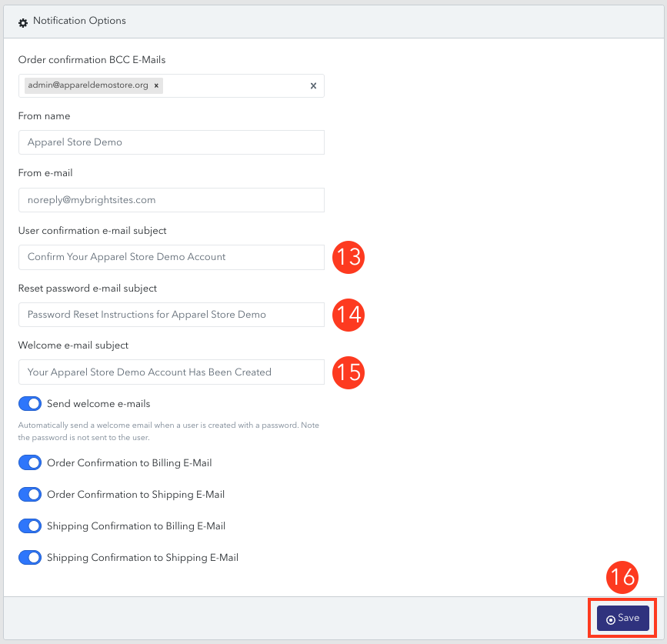Toggle Send welcome e-mails switch
This screenshot has height=644, width=667.
30,404
